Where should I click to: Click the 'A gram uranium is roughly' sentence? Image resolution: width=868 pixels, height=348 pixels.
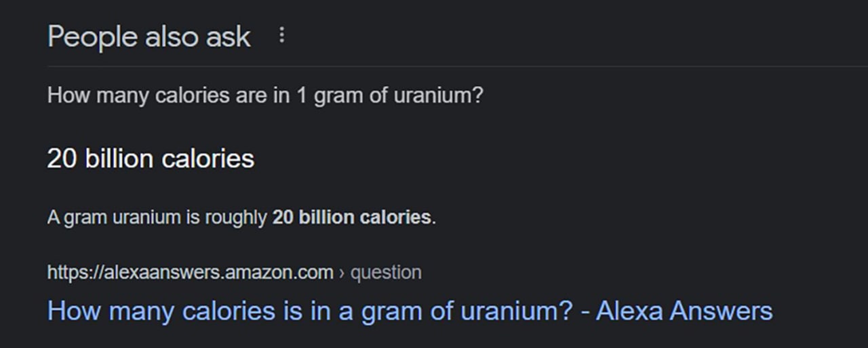coord(157,218)
